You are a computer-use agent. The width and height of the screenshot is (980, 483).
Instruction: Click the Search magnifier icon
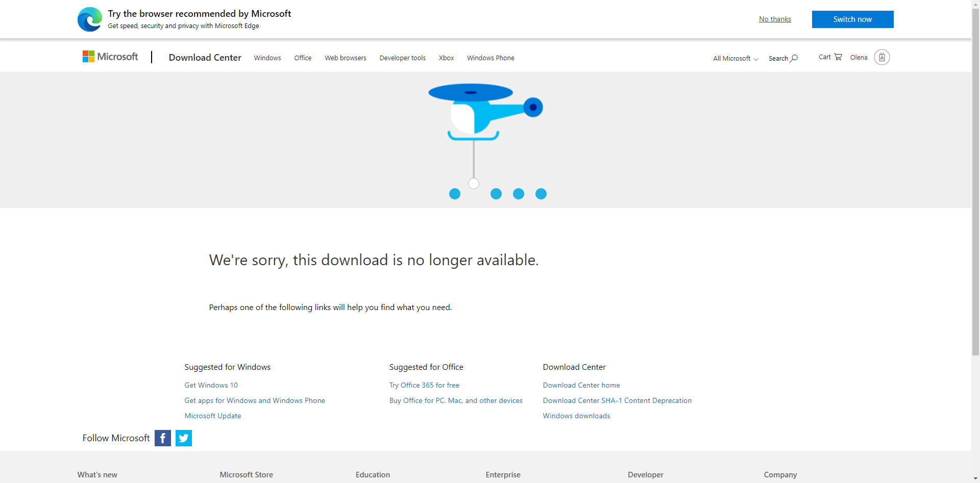click(x=794, y=58)
